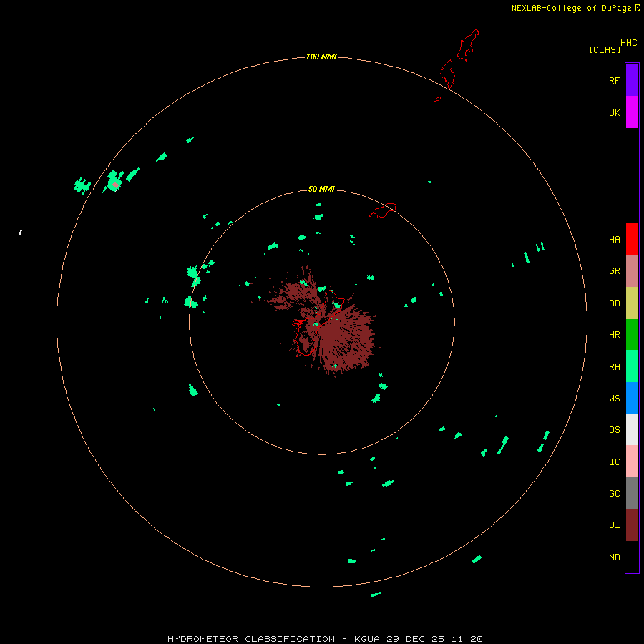The image size is (644, 644).
Task: Click the GR legend label
Action: point(614,271)
